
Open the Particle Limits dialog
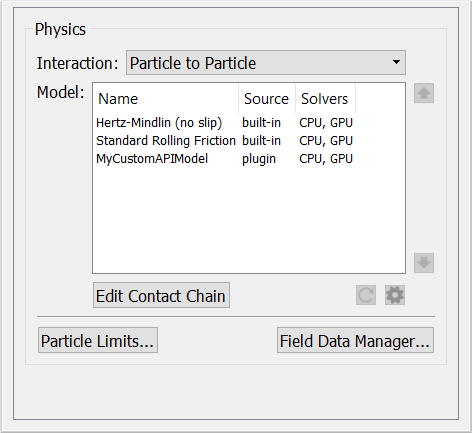click(98, 340)
